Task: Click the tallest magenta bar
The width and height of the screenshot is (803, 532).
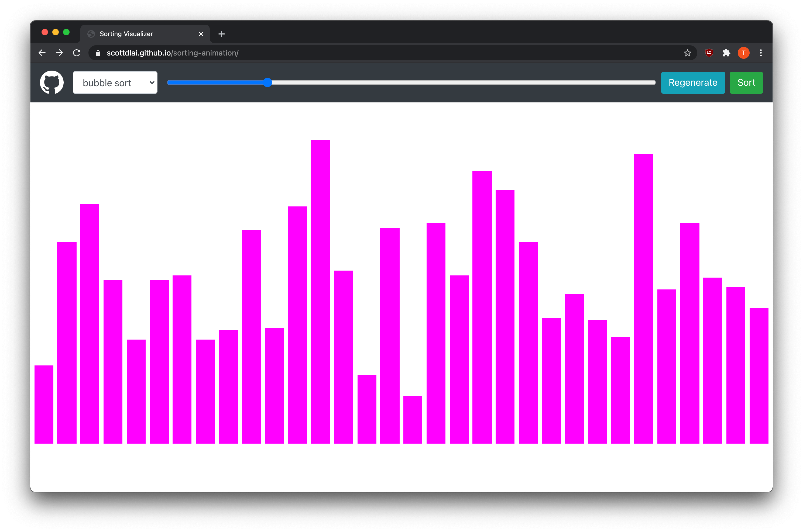Action: point(320,292)
